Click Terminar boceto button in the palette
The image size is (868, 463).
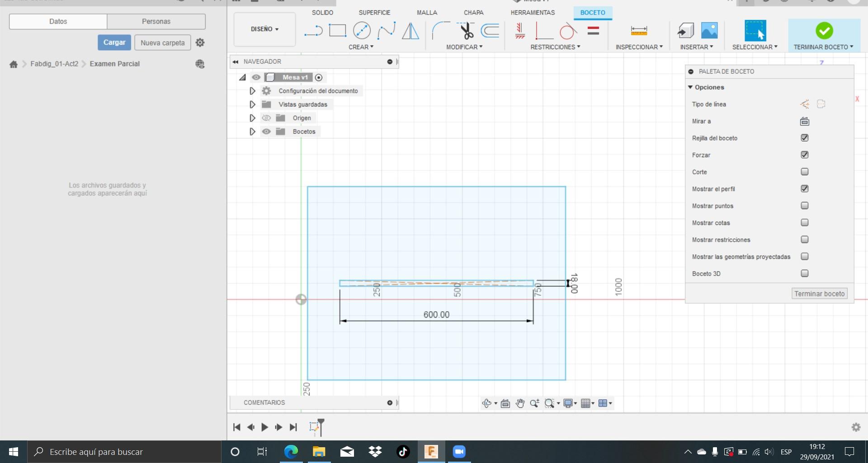click(x=819, y=294)
